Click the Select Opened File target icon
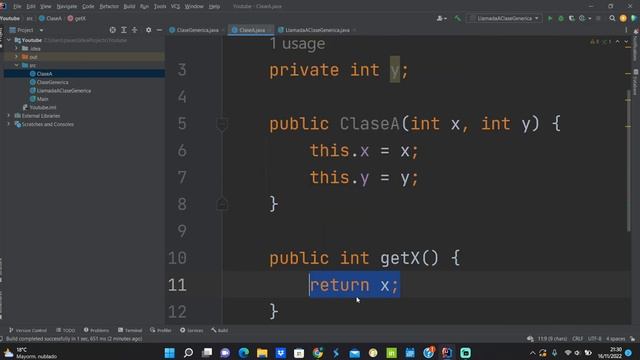This screenshot has height=360, width=640. pyautogui.click(x=112, y=30)
